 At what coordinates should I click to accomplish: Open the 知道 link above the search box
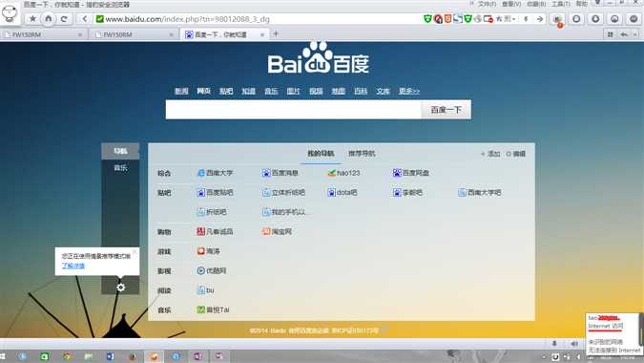(x=248, y=91)
